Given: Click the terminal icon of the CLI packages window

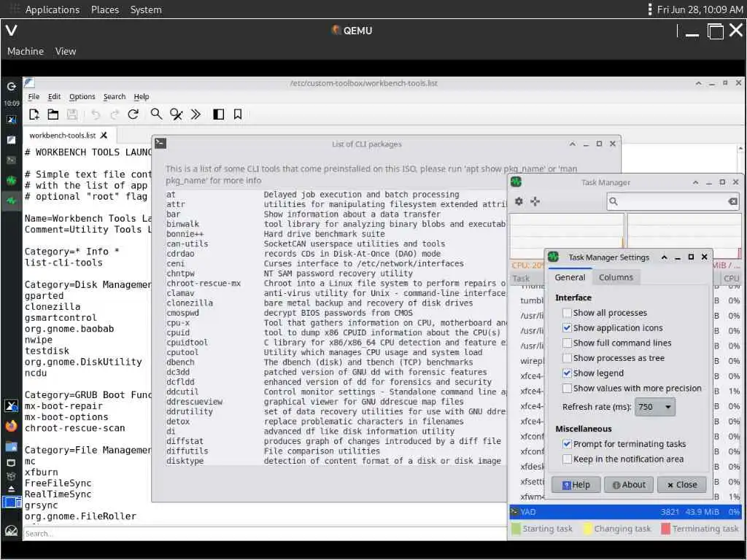Looking at the screenshot, I should [160, 144].
